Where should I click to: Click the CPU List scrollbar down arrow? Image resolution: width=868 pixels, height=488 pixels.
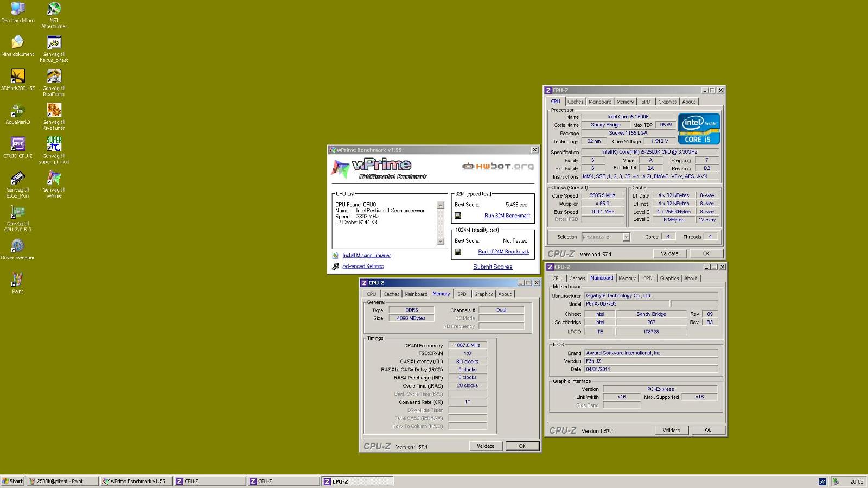(441, 242)
